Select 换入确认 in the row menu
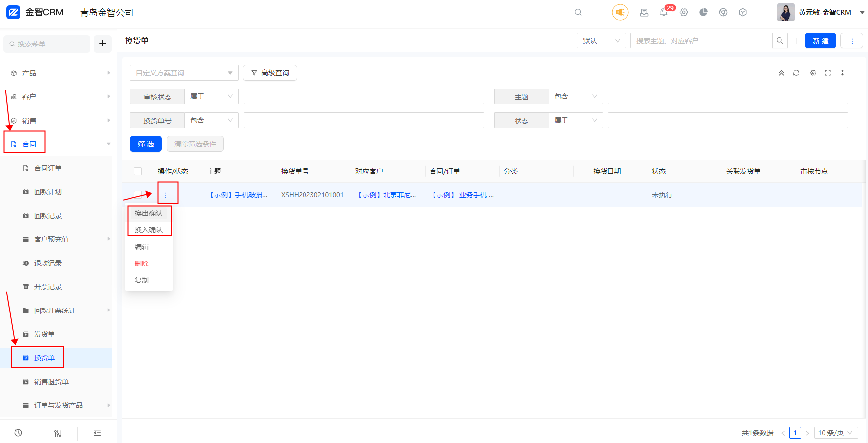The height and width of the screenshot is (443, 868). 149,230
